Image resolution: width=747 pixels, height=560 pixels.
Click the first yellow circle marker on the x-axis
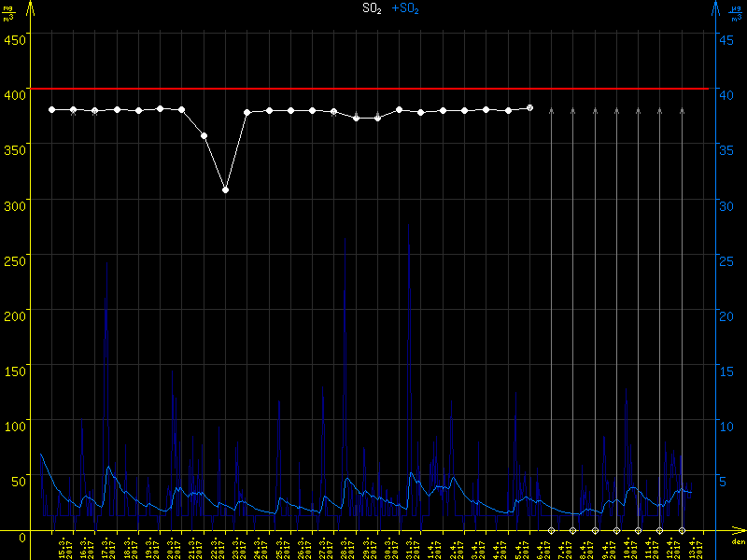coord(551,531)
